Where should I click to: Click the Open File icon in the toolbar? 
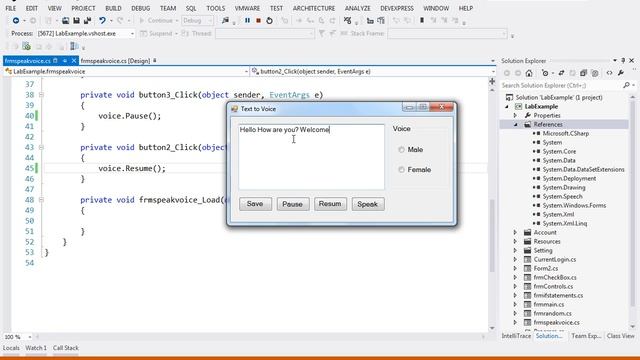[x=65, y=20]
